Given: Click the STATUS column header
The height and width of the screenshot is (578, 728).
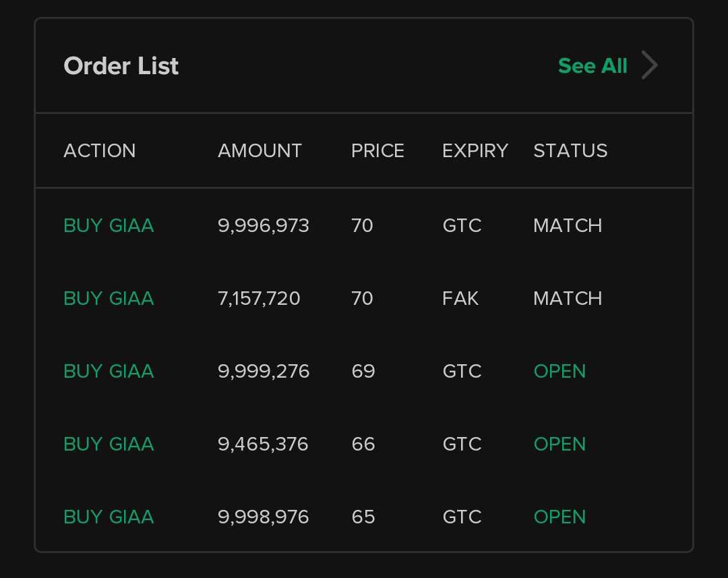Looking at the screenshot, I should pyautogui.click(x=570, y=150).
